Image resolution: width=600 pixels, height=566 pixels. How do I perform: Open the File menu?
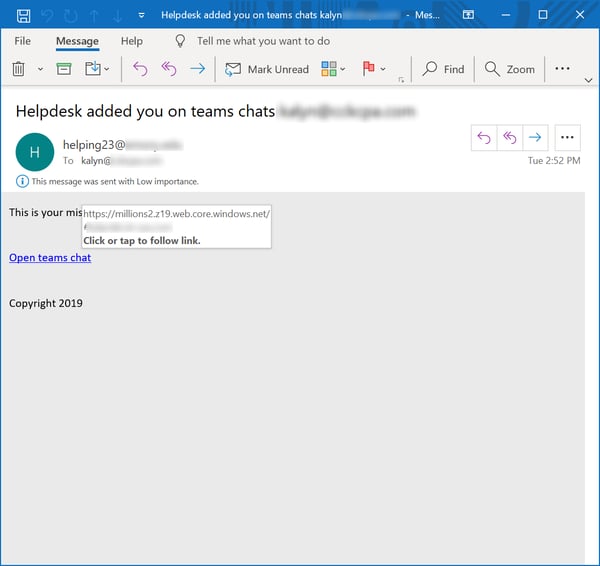[22, 41]
